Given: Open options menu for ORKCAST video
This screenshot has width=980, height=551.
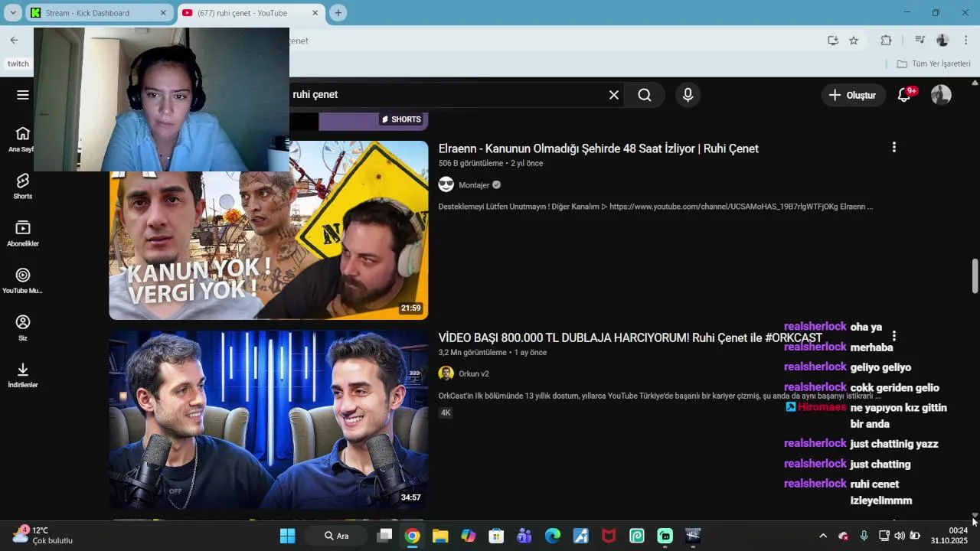Looking at the screenshot, I should pyautogui.click(x=893, y=336).
